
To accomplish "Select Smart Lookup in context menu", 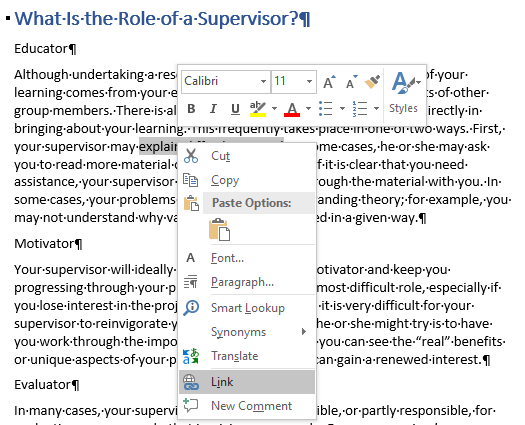I will point(247,308).
